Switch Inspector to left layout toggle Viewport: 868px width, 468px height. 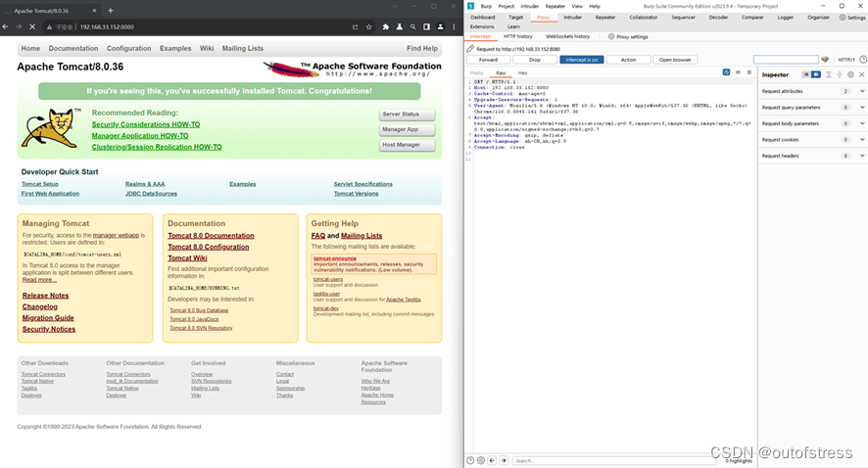806,74
